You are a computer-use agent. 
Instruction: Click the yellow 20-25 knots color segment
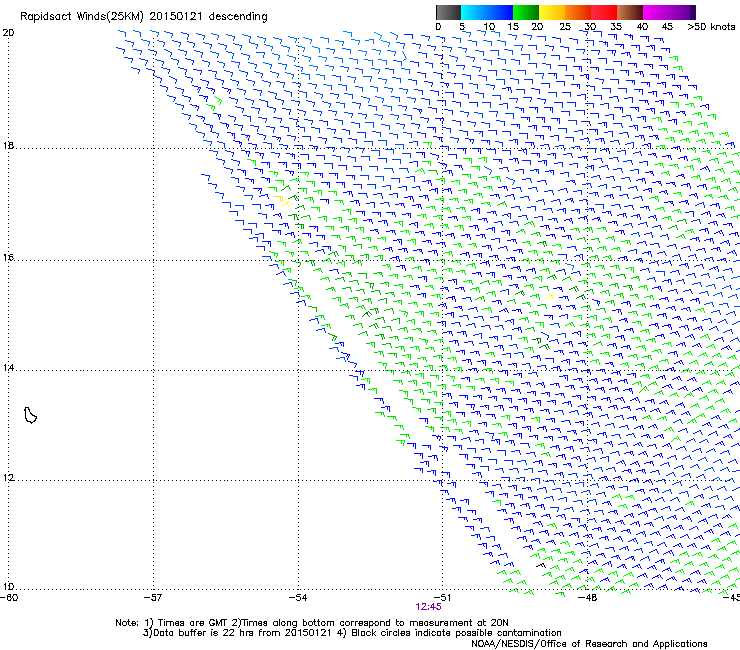(552, 12)
